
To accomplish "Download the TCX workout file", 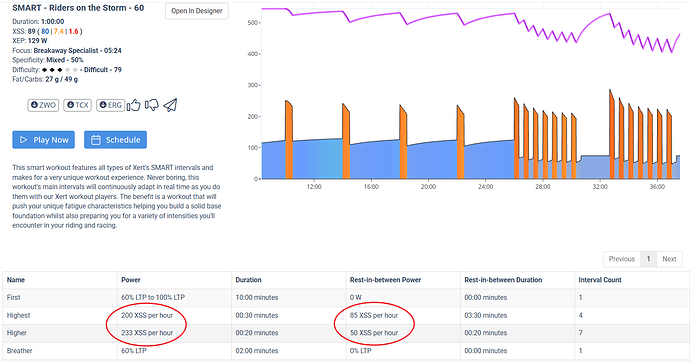I will pyautogui.click(x=77, y=105).
